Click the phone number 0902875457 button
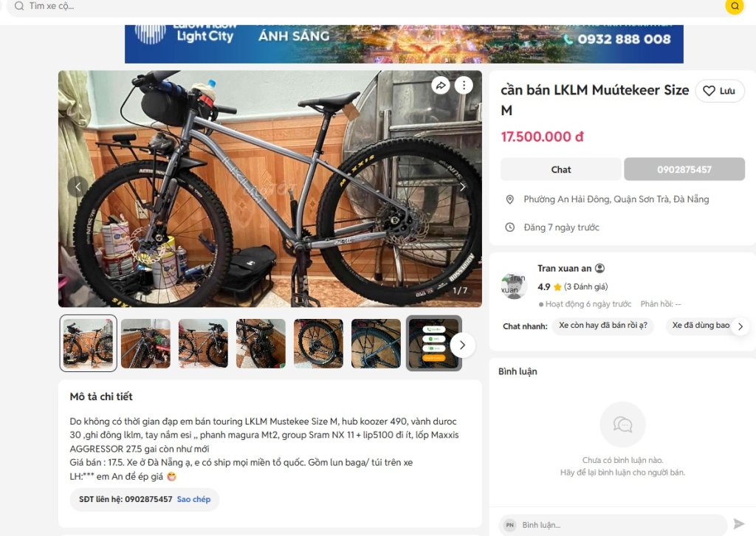The width and height of the screenshot is (756, 536). [x=684, y=170]
